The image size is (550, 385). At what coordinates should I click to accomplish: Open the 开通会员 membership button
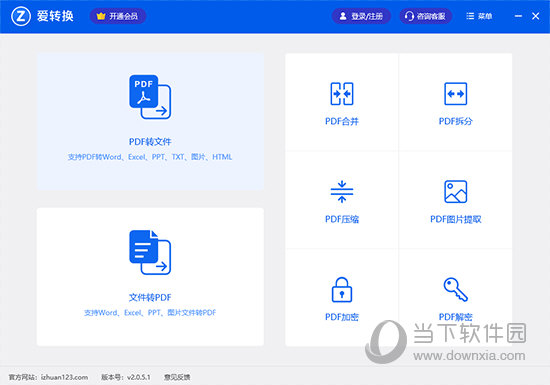118,16
